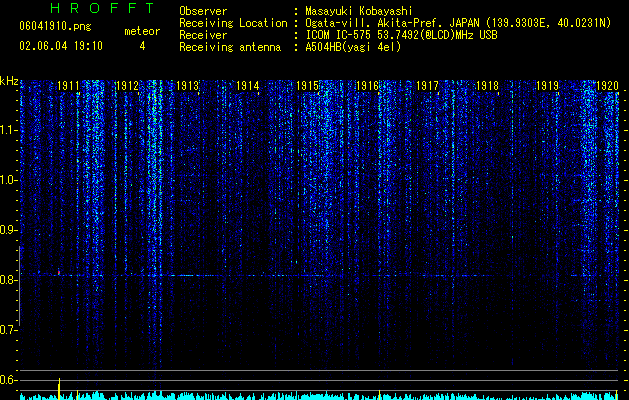This screenshot has height=400, width=629.
Task: Click the HROFFT title text
Action: coord(103,8)
